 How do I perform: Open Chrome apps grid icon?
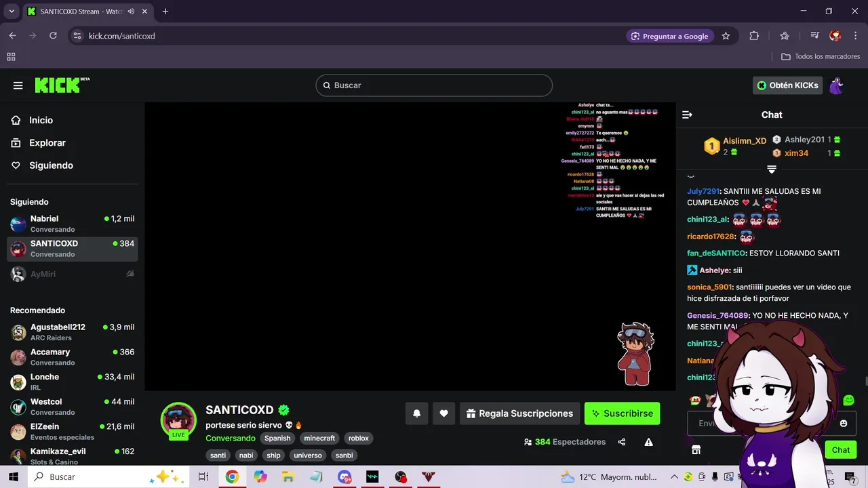tap(11, 57)
